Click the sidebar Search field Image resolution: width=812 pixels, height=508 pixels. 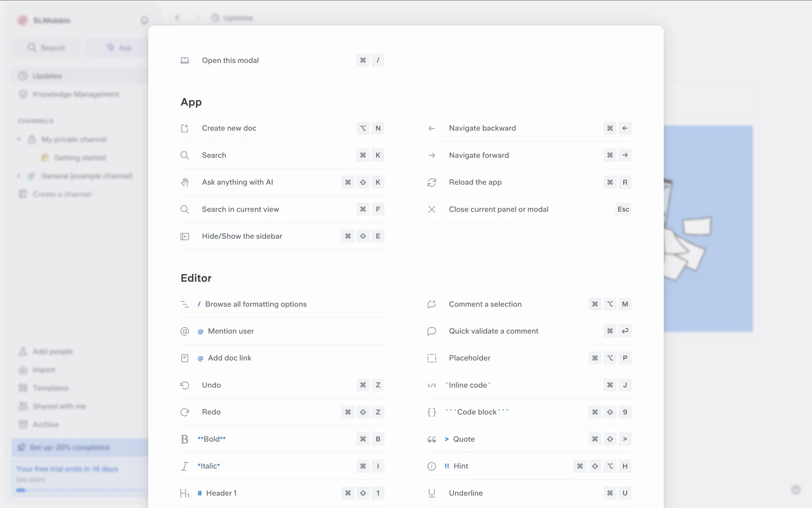point(47,48)
